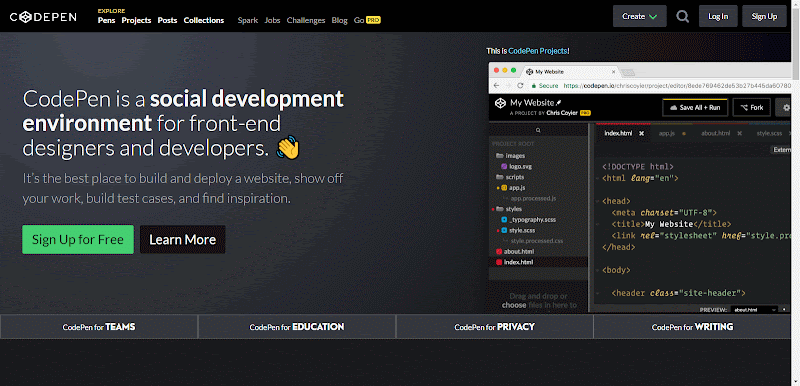This screenshot has width=800, height=386.
Task: Open the Jobs link
Action: pos(272,20)
